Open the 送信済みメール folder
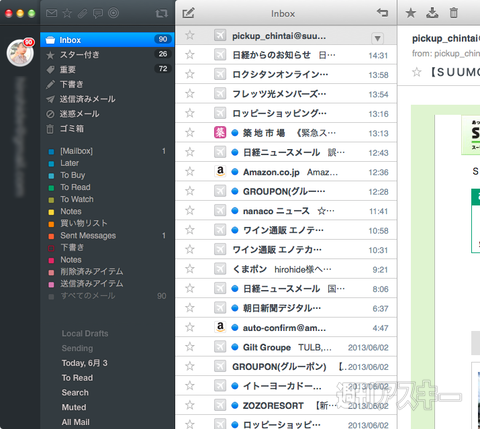 [107, 99]
